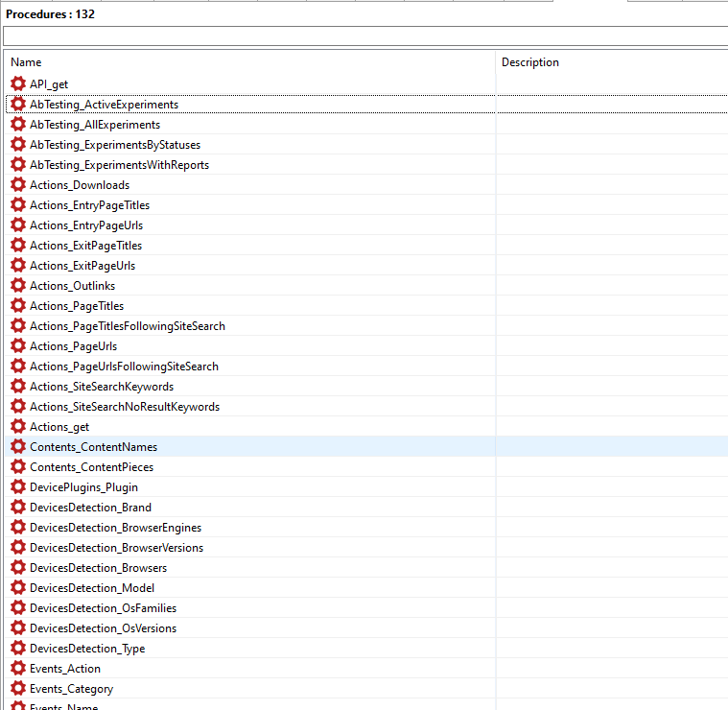This screenshot has width=728, height=710.
Task: Select the Actions_get procedure
Action: pos(59,427)
